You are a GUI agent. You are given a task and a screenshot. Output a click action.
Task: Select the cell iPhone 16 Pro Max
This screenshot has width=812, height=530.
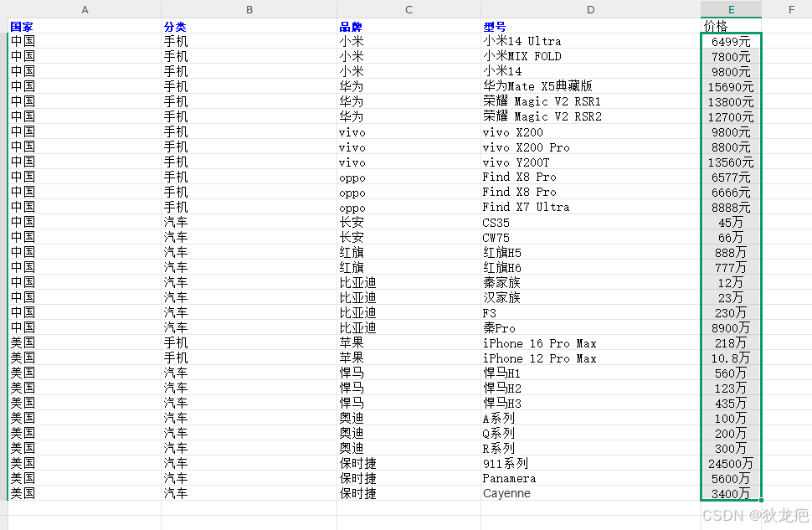tap(590, 342)
